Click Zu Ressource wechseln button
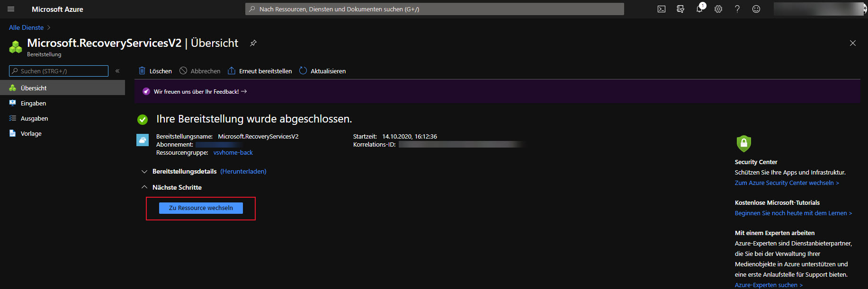868x289 pixels. 201,208
